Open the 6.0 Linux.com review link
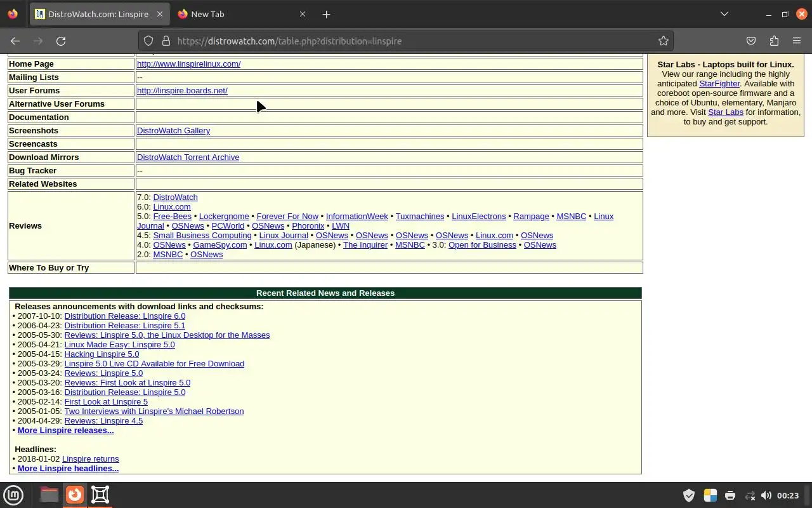 [x=172, y=207]
